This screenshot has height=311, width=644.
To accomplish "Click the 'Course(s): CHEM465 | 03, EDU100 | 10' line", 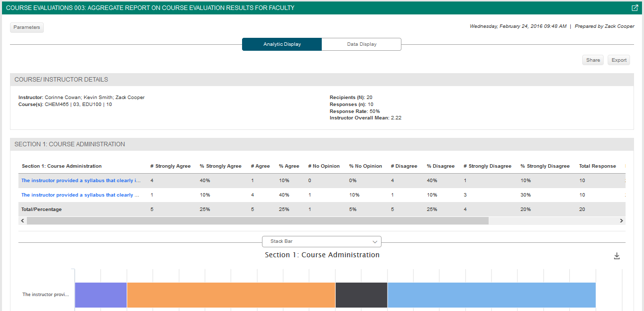I will 65,104.
